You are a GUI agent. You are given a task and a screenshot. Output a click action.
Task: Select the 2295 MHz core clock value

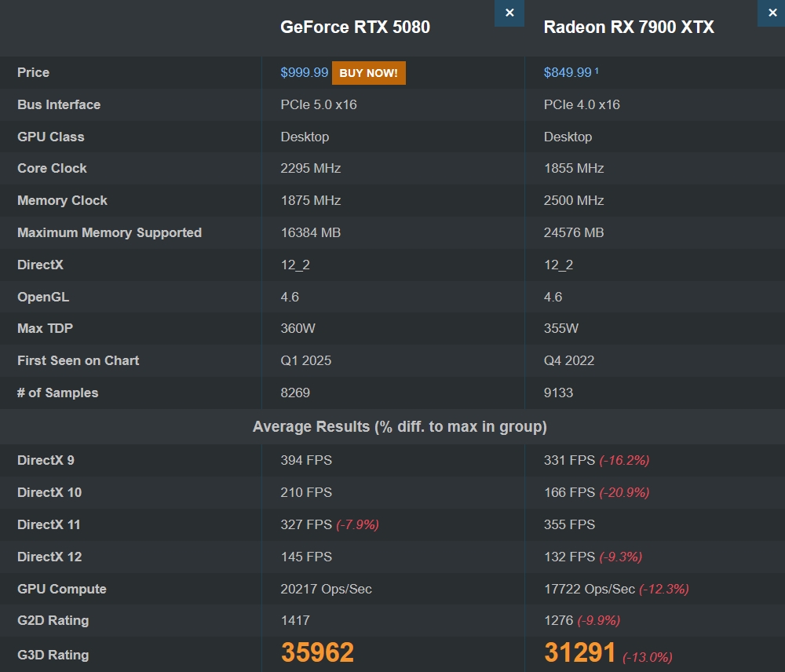310,168
